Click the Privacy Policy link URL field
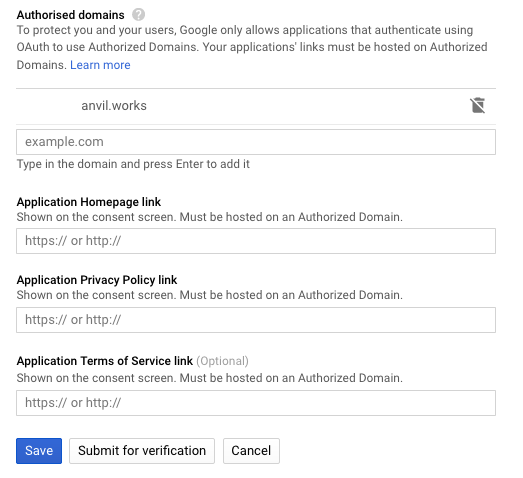This screenshot has height=478, width=523. (x=256, y=320)
